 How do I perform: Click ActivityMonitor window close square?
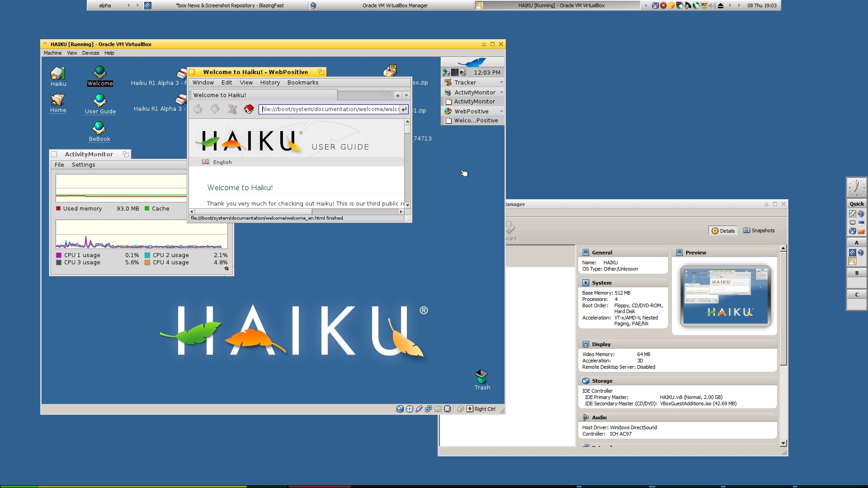coord(54,155)
